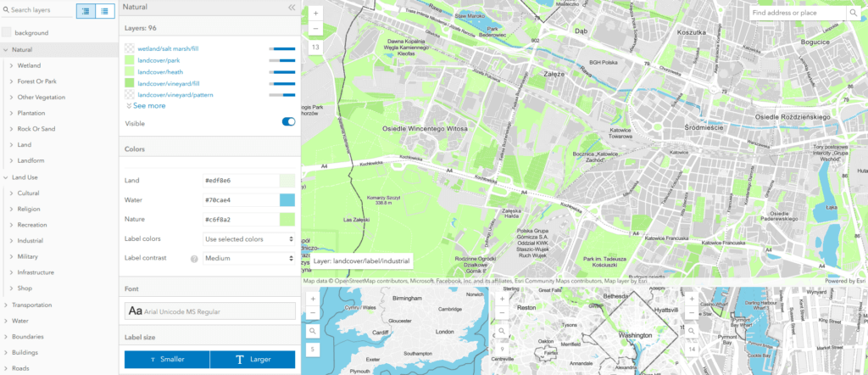Viewport: 868px width, 375px height.
Task: Make labels Smaller
Action: [x=167, y=360]
